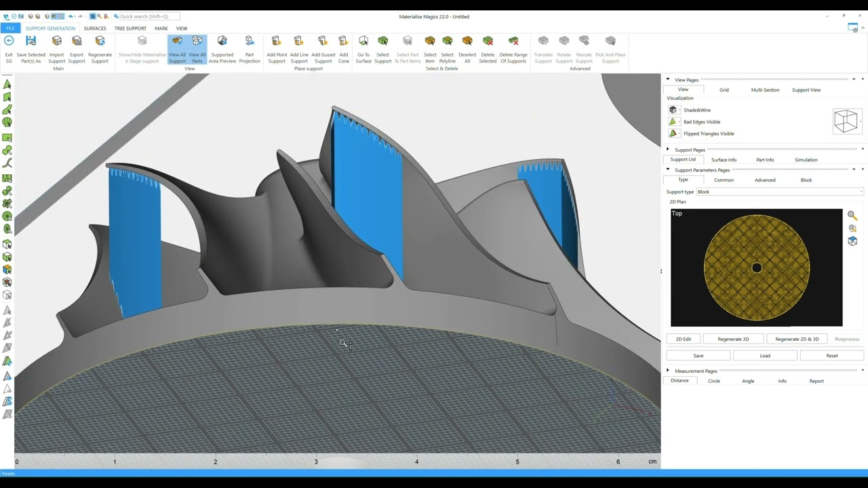This screenshot has height=488, width=868.
Task: Activate the Select Polyline tool
Action: click(x=448, y=50)
